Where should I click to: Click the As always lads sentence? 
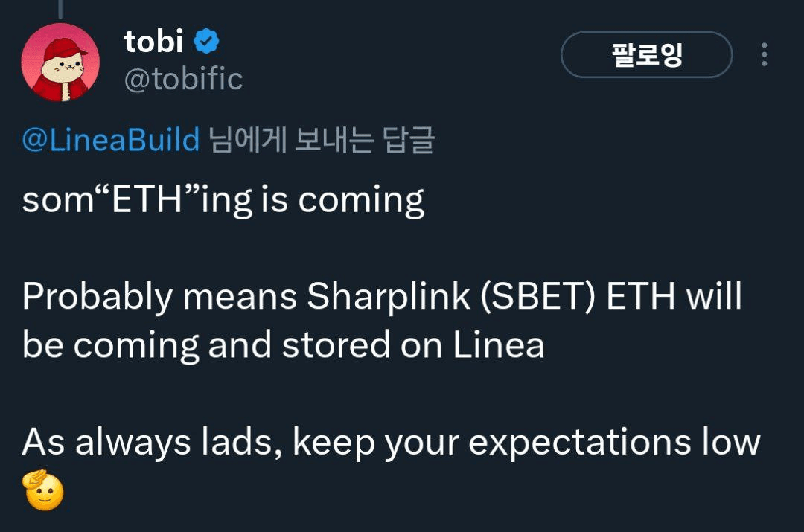392,442
